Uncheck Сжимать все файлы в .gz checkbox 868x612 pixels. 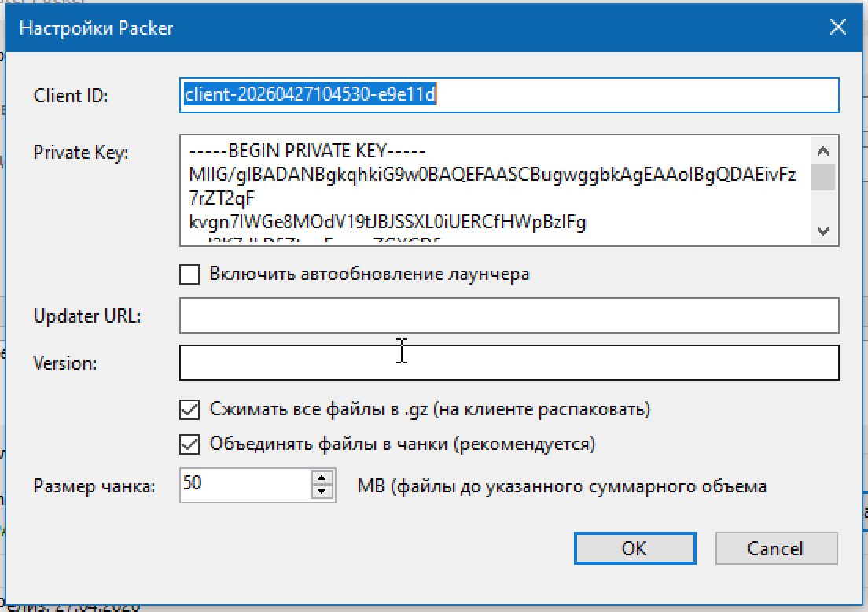pyautogui.click(x=189, y=410)
